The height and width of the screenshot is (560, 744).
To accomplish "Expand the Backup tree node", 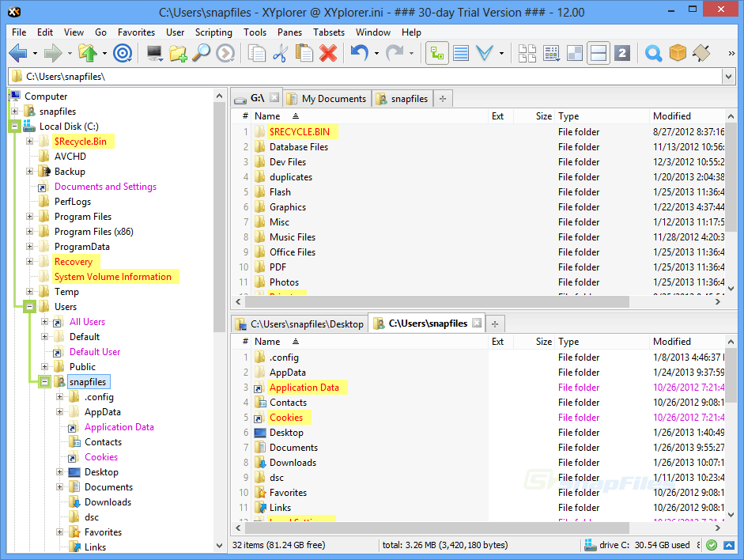I will click(x=29, y=172).
